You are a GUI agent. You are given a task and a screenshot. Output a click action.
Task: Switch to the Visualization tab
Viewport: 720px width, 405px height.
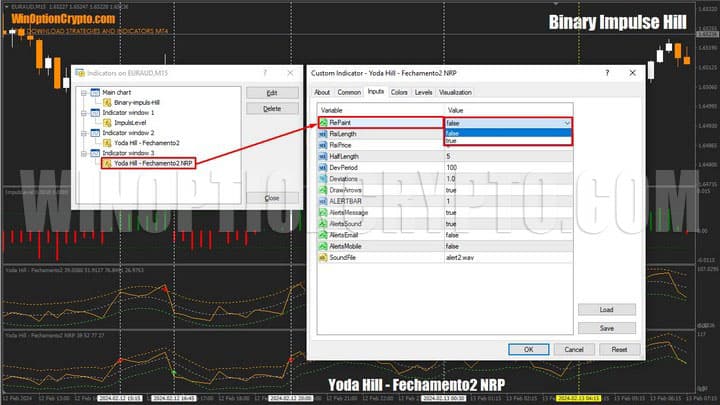tap(455, 92)
